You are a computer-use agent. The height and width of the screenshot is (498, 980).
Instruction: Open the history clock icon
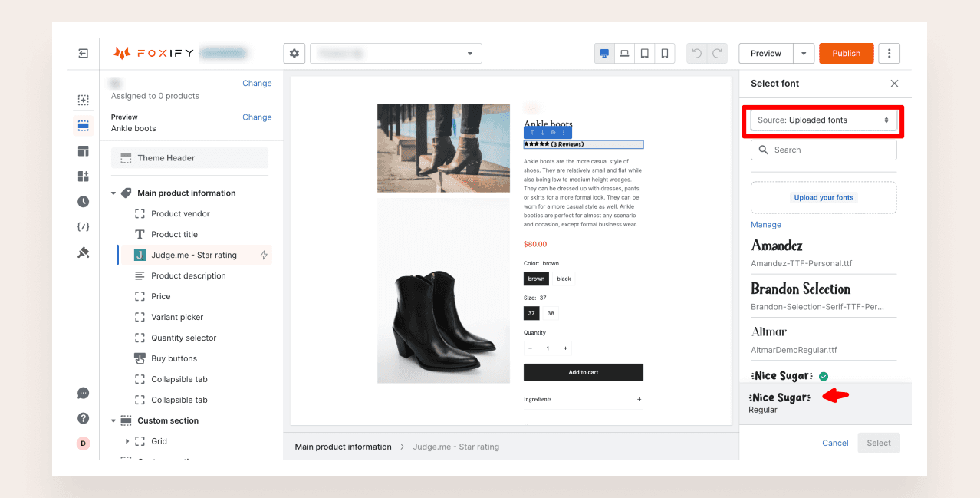click(83, 202)
